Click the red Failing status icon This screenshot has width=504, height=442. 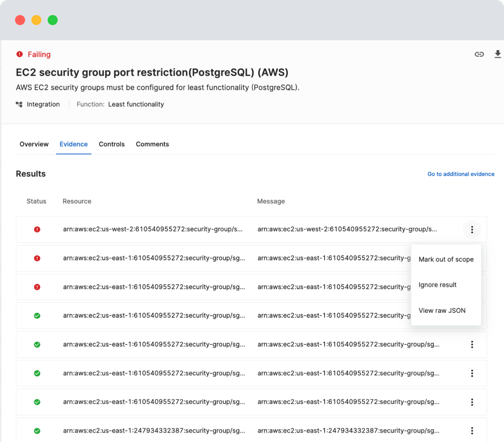19,54
